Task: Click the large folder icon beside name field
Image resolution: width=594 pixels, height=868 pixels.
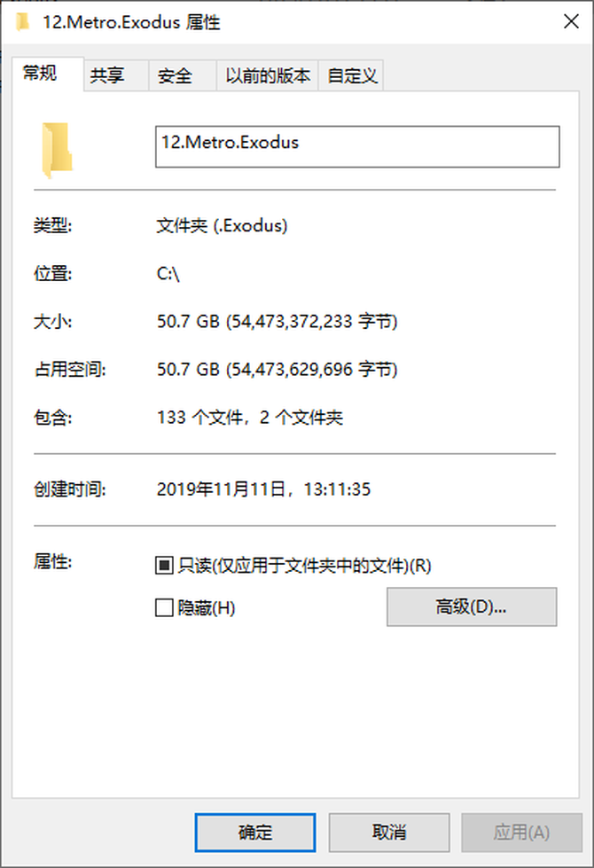Action: [x=57, y=150]
